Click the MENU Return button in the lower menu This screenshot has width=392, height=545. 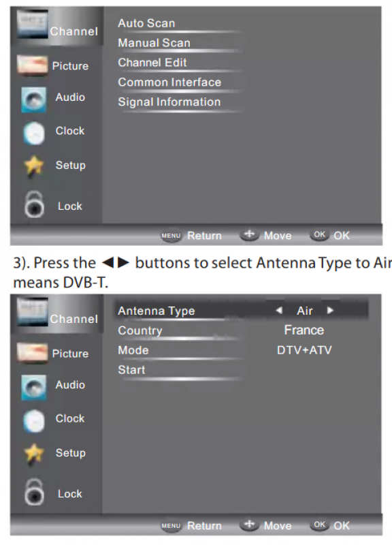coord(191,525)
